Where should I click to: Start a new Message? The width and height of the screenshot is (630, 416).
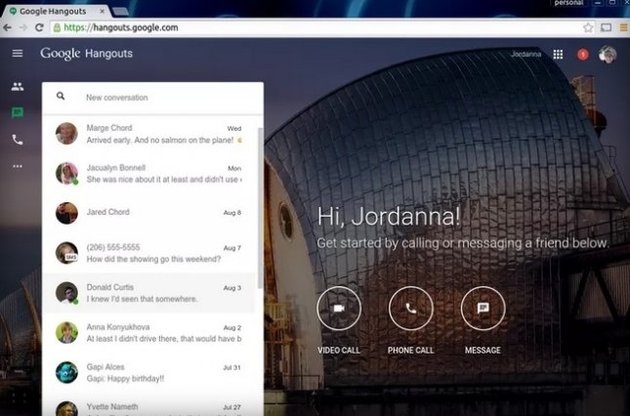pos(483,308)
